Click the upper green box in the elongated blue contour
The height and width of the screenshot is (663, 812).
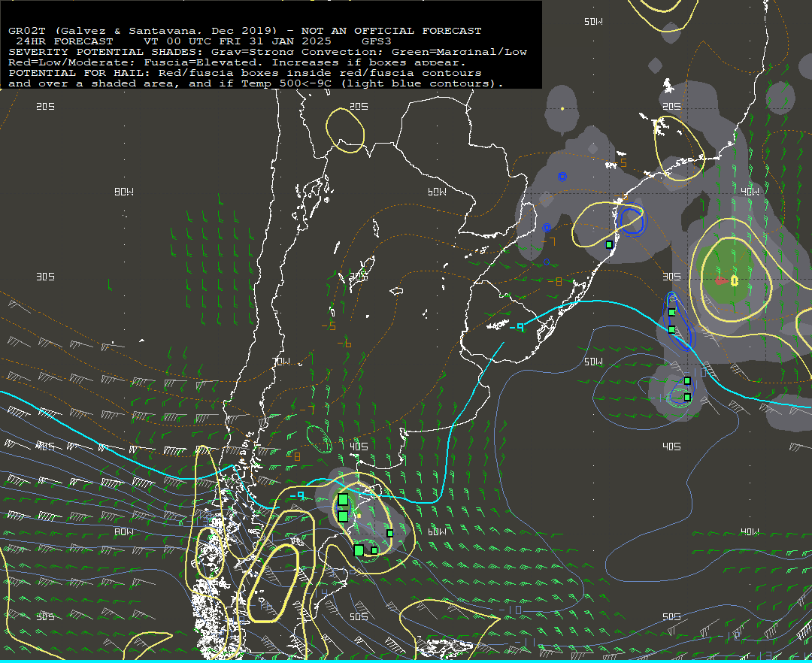(671, 312)
